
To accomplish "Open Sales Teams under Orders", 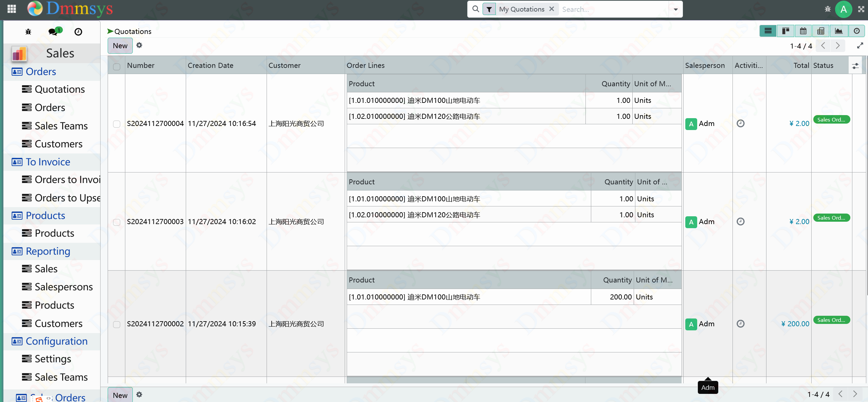I will tap(54, 126).
